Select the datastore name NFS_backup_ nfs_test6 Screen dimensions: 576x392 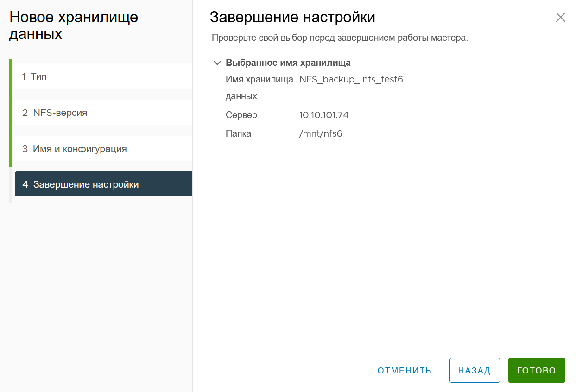351,80
